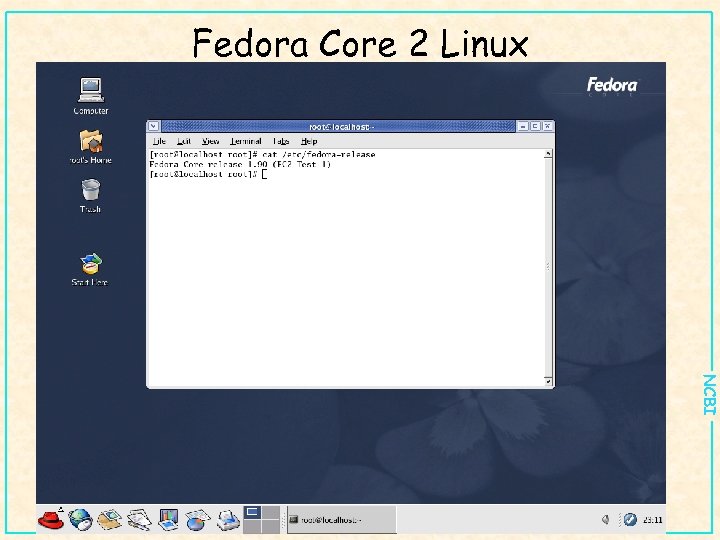Open the Edit menu in terminal

[x=184, y=141]
